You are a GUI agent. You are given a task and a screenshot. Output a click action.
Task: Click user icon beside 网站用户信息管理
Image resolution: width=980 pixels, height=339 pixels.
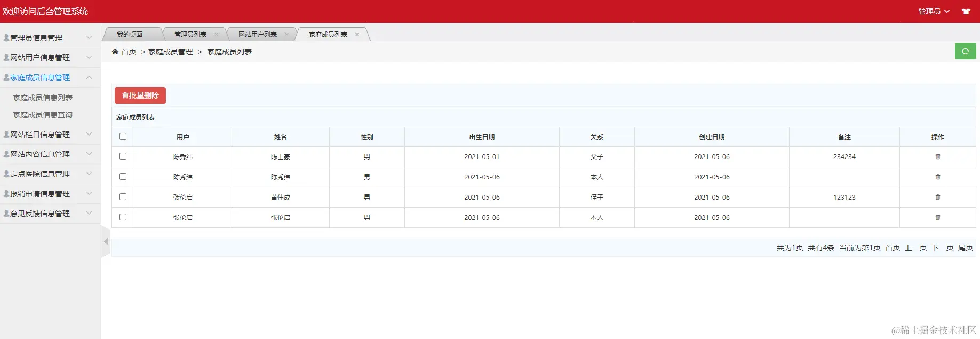tap(6, 58)
